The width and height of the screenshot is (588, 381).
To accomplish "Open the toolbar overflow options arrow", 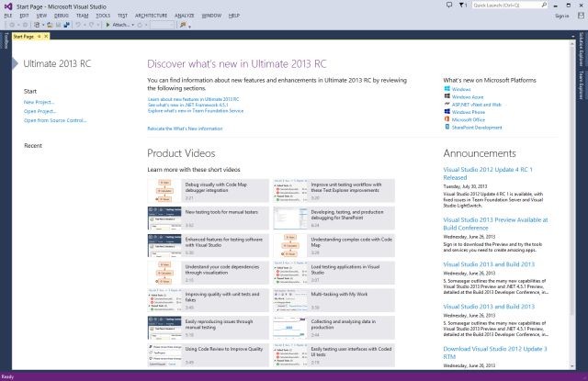I will click(190, 27).
